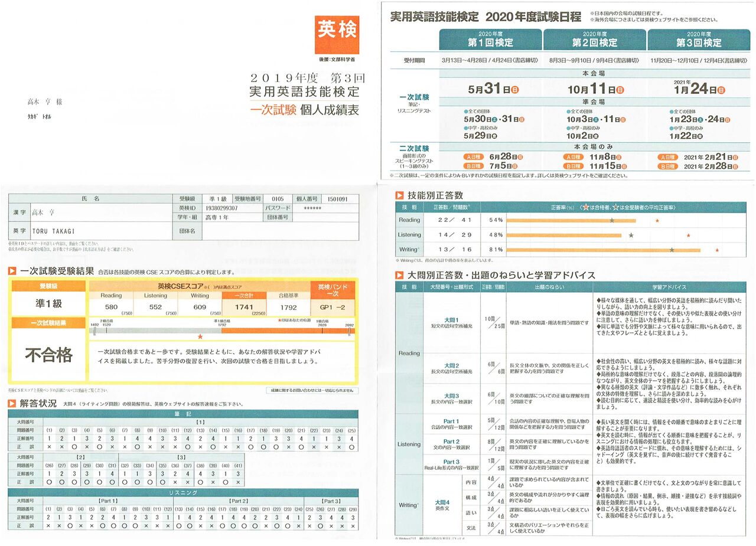This screenshot has height=546, width=756.
Task: Click the 2021年 2月21日 date
Action: pyautogui.click(x=712, y=158)
